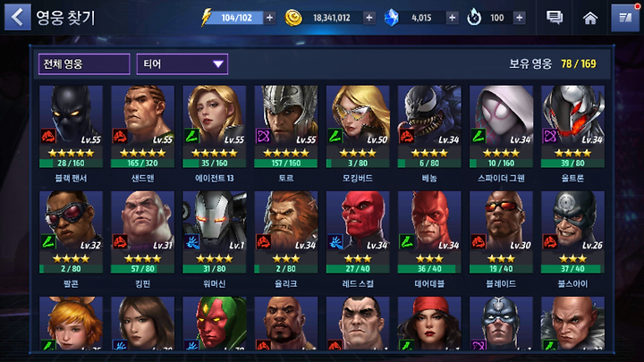Return to the home screen icon
The height and width of the screenshot is (362, 644).
pos(590,18)
